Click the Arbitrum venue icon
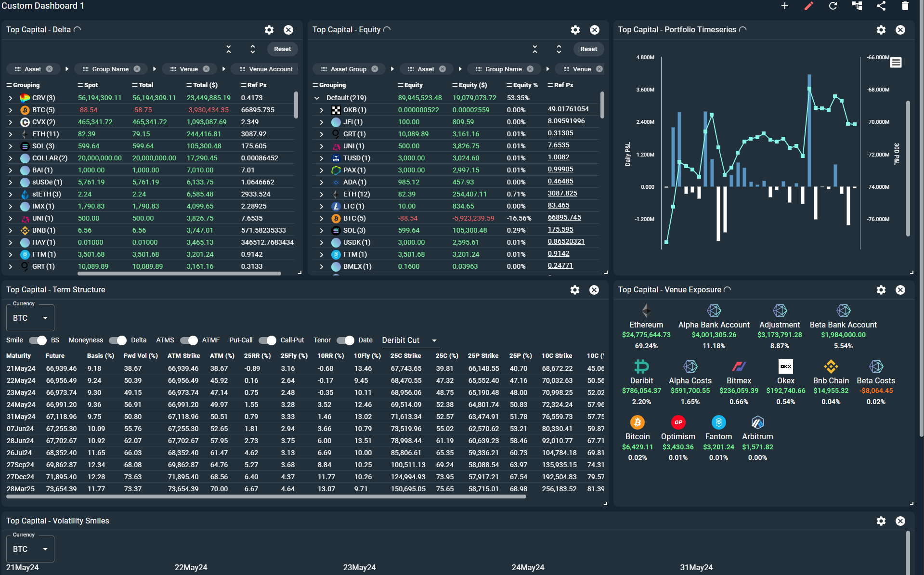This screenshot has height=575, width=924. click(x=757, y=422)
